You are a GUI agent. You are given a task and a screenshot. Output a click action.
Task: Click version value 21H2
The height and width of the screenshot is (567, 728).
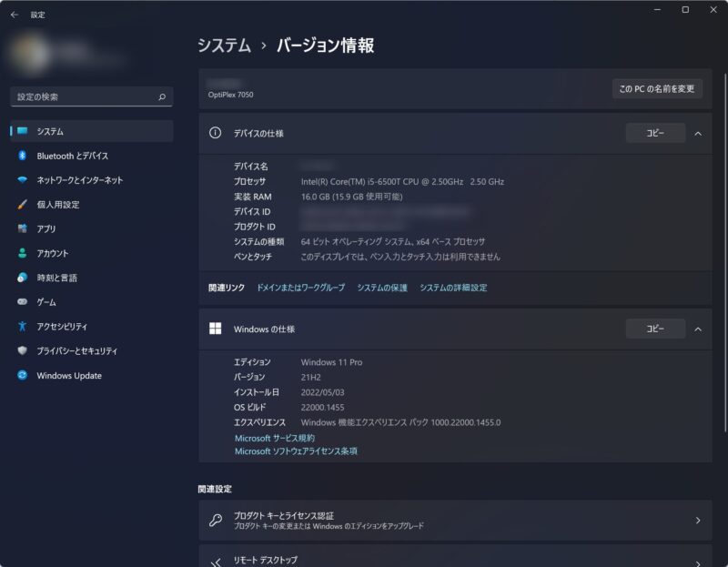tap(310, 377)
